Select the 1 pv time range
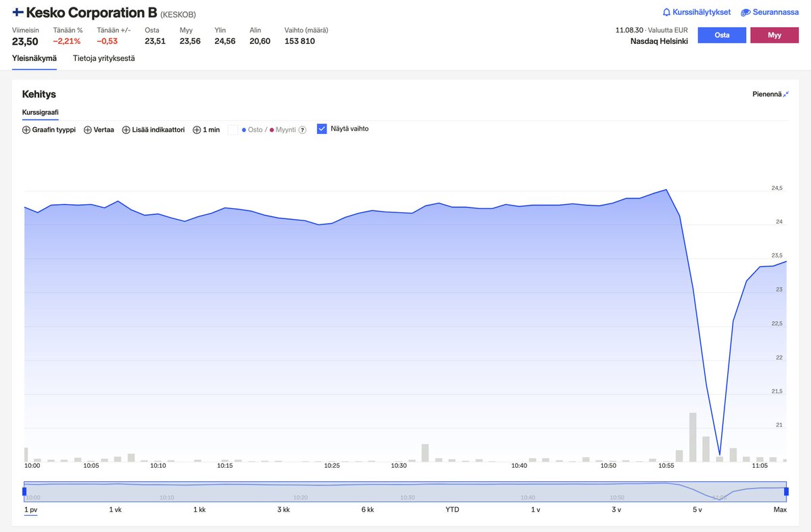The image size is (811, 532). point(31,510)
